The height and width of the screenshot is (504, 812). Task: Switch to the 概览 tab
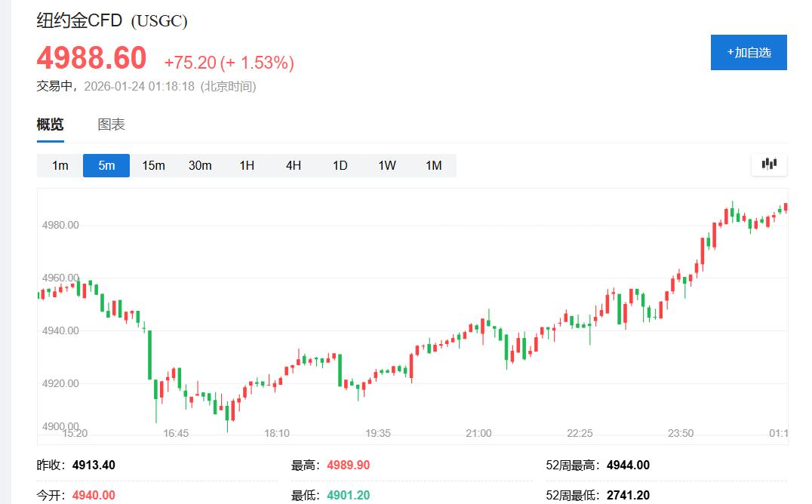coord(50,124)
